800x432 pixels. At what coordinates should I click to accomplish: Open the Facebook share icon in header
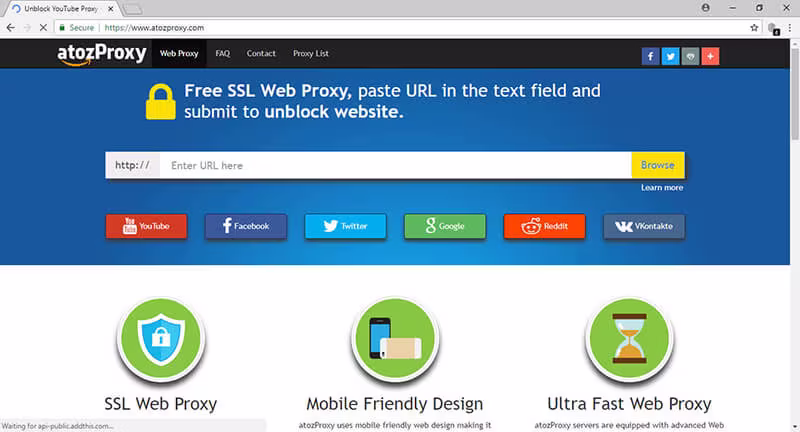(x=651, y=56)
